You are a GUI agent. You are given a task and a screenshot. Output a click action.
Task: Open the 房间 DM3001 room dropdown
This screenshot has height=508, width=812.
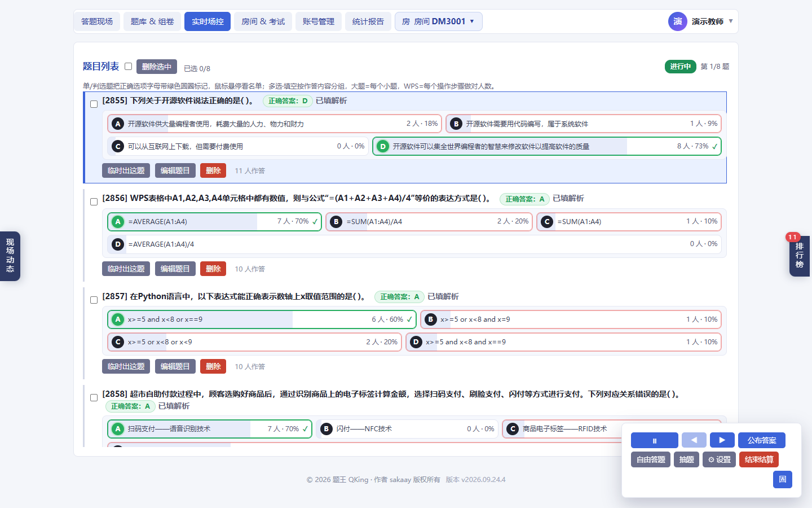coord(438,21)
